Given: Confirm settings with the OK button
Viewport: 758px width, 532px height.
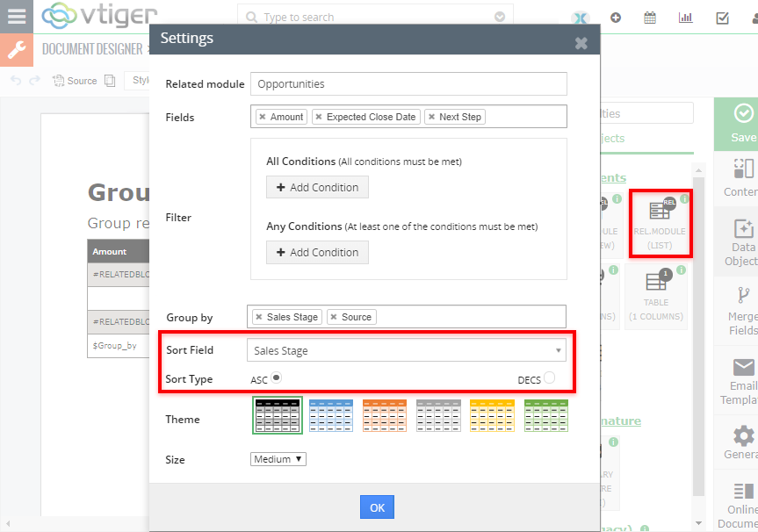Looking at the screenshot, I should [x=377, y=507].
